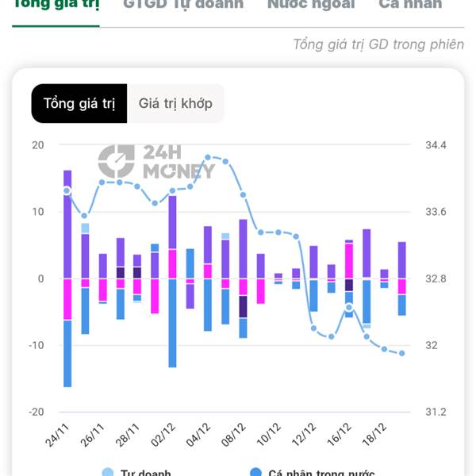Switch chart to Giá trị khớp
Screen dimensions: 476x476
tap(175, 104)
